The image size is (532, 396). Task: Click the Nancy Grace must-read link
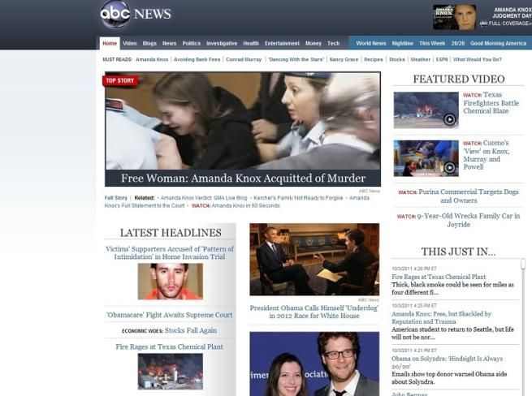[344, 59]
